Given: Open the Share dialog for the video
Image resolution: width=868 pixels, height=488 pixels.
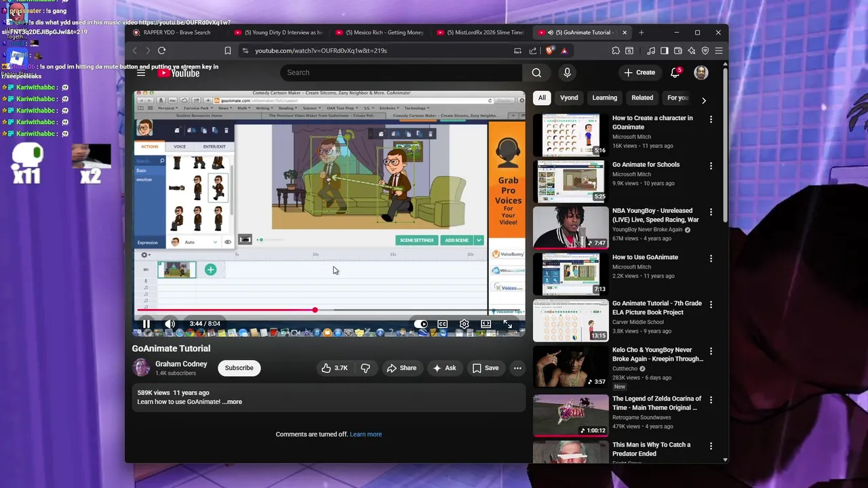Looking at the screenshot, I should point(401,368).
